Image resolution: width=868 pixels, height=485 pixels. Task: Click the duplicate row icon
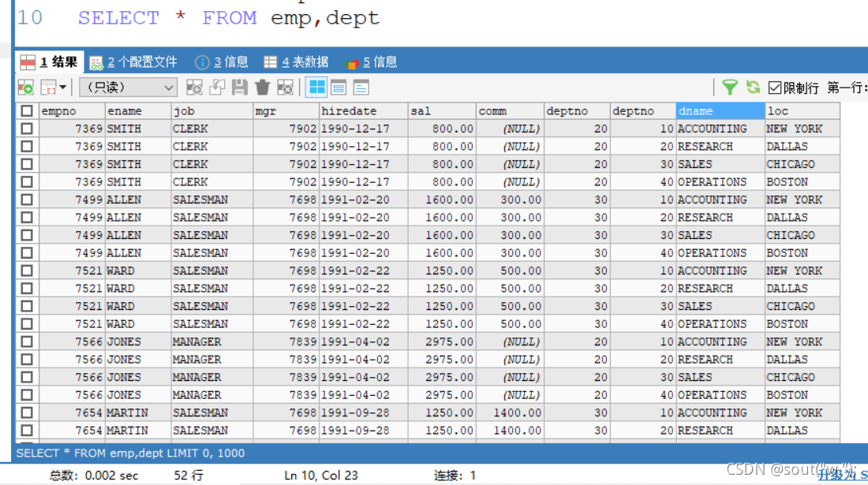click(217, 88)
